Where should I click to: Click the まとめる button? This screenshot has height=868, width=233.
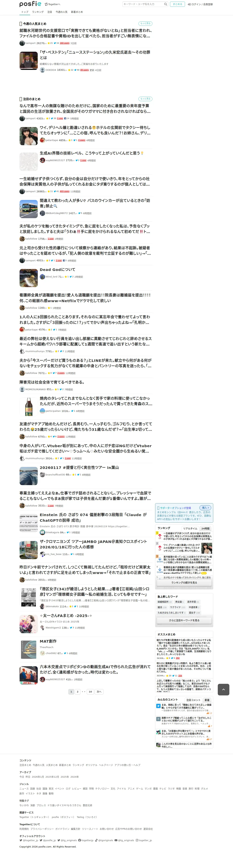pos(177,4)
